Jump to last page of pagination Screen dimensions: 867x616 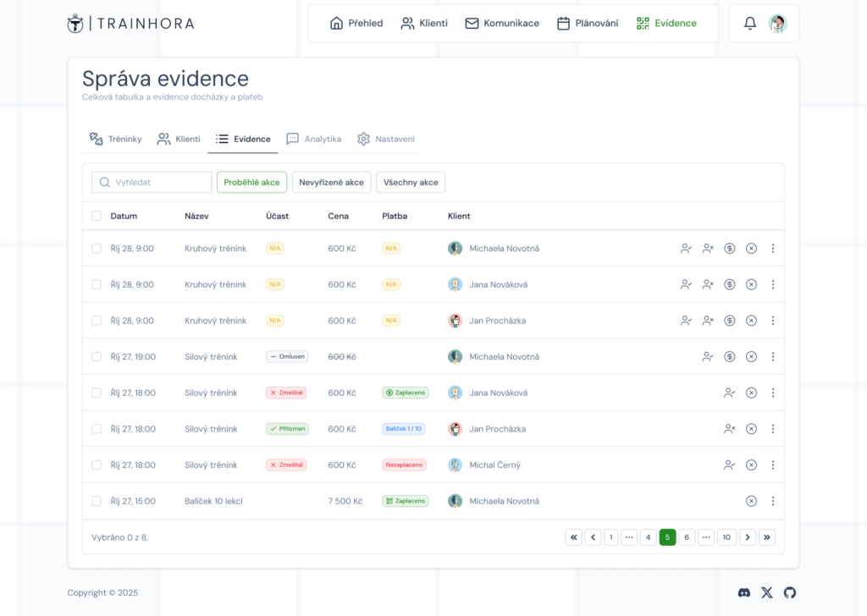tap(767, 537)
